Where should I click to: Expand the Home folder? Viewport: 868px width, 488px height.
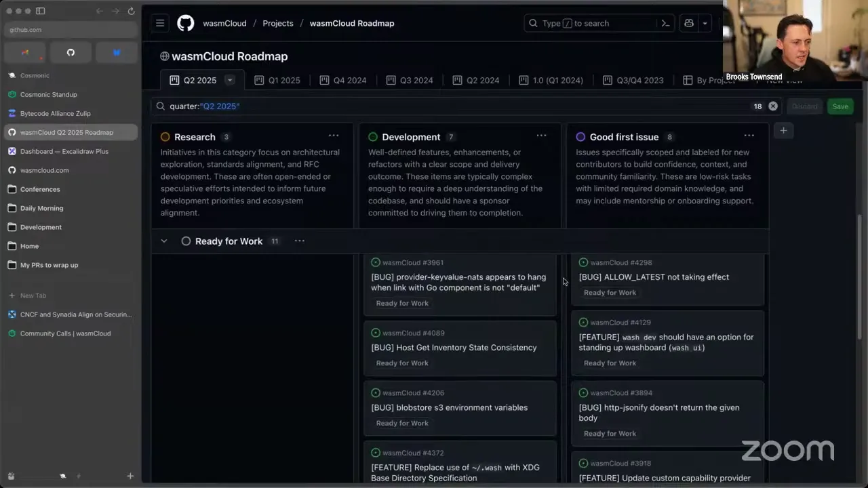pos(71,246)
